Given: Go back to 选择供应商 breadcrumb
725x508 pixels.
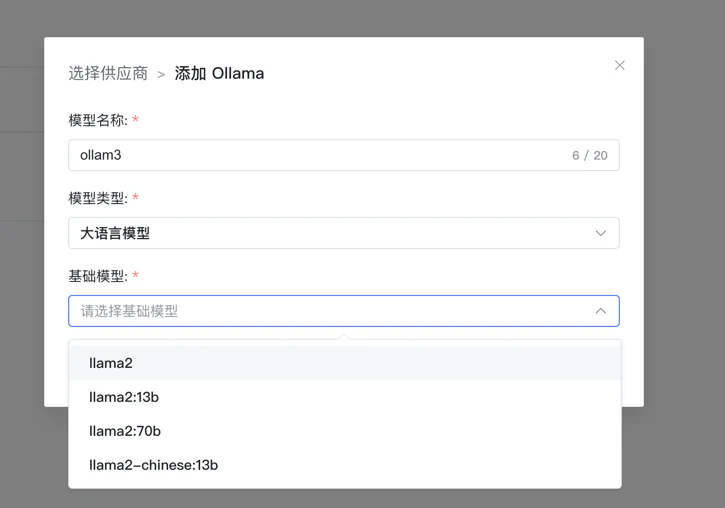Looking at the screenshot, I should click(108, 74).
